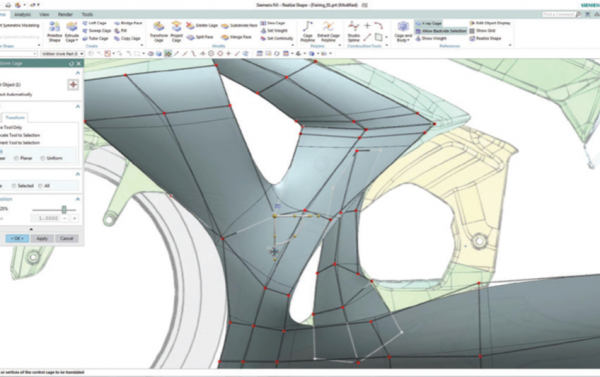600x377 pixels.
Task: Click the Split Face command
Action: pyautogui.click(x=200, y=37)
